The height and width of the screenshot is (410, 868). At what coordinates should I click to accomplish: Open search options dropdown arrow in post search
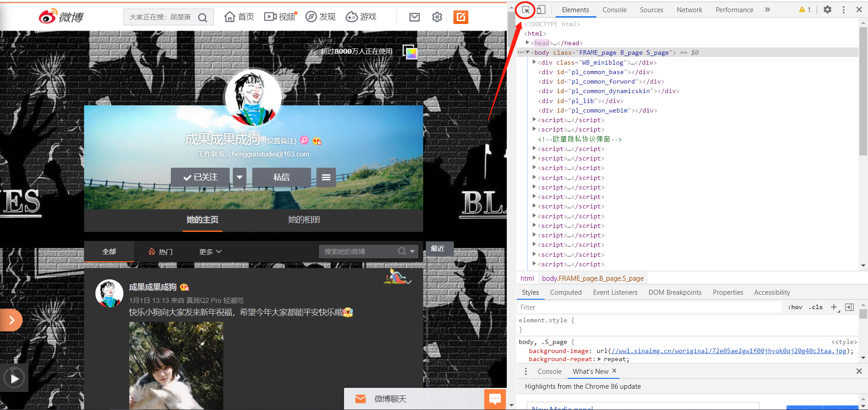412,251
